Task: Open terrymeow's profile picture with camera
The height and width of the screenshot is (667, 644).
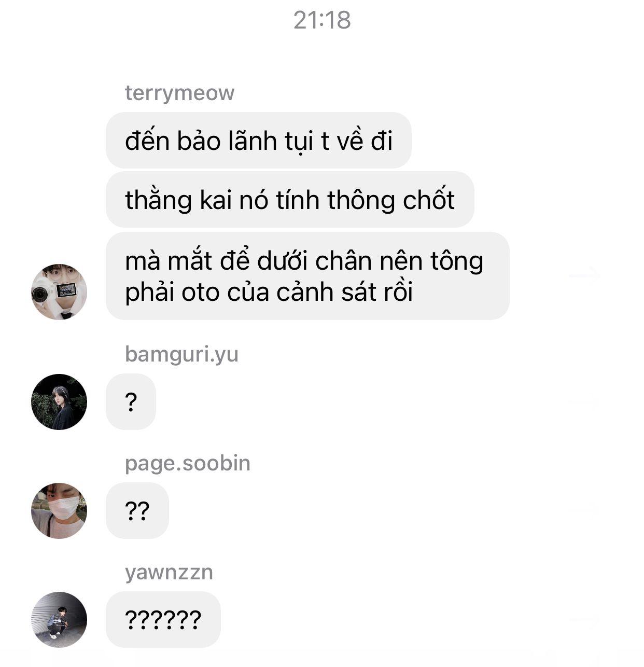Action: (x=59, y=291)
